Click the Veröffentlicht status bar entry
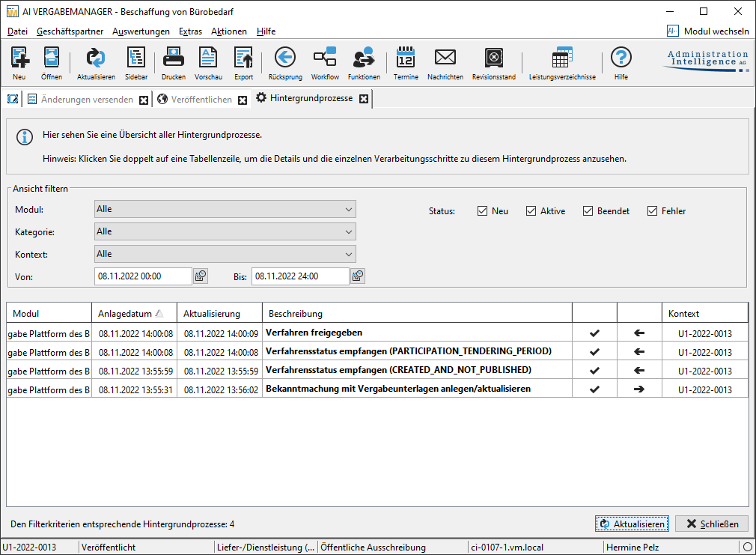This screenshot has width=756, height=555. (x=109, y=548)
